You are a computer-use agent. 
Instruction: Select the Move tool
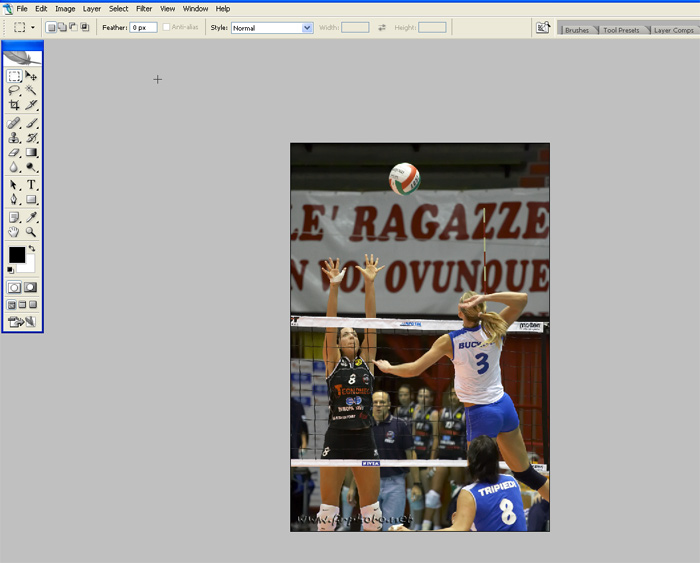click(x=31, y=76)
